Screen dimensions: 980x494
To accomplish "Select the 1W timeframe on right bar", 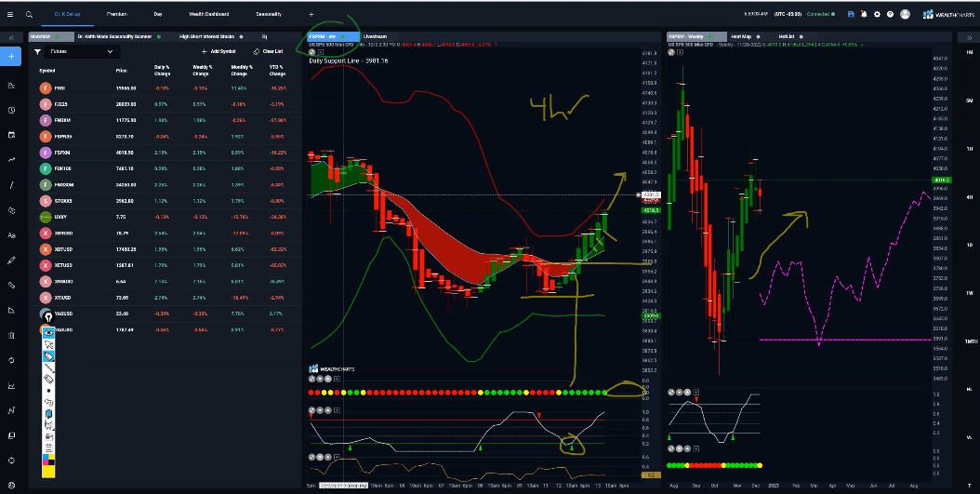I will [970, 293].
